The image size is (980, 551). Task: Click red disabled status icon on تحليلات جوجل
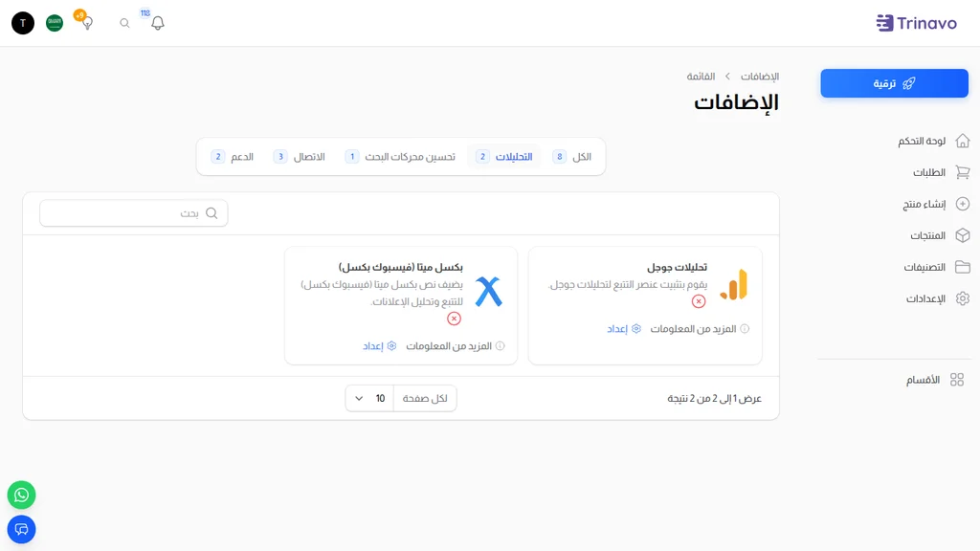[x=699, y=301]
